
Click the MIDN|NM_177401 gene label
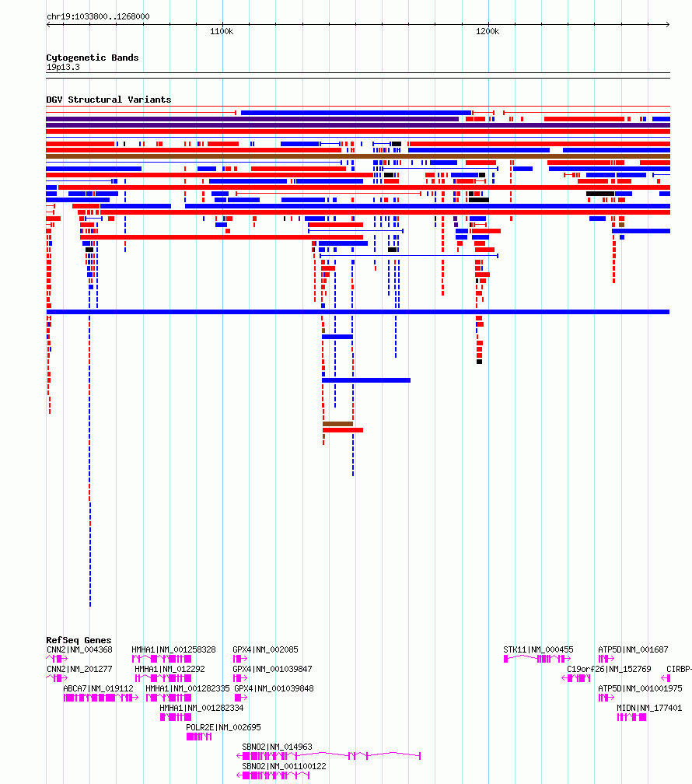click(649, 708)
